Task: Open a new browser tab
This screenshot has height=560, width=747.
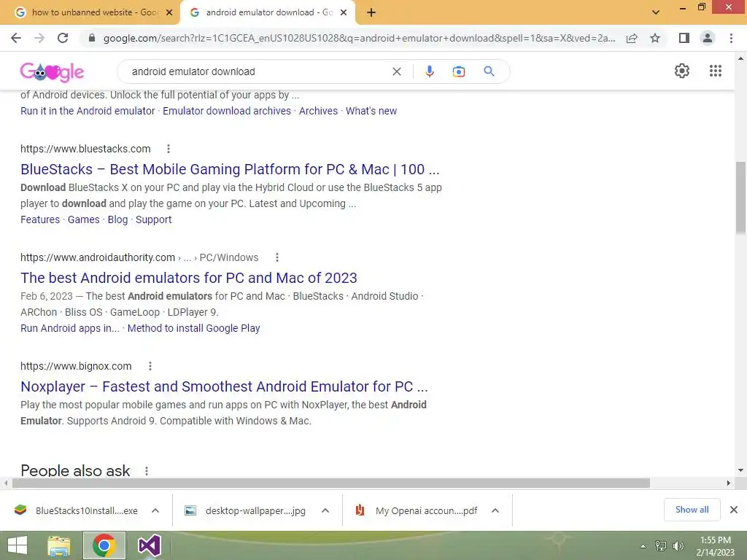Action: (x=371, y=12)
